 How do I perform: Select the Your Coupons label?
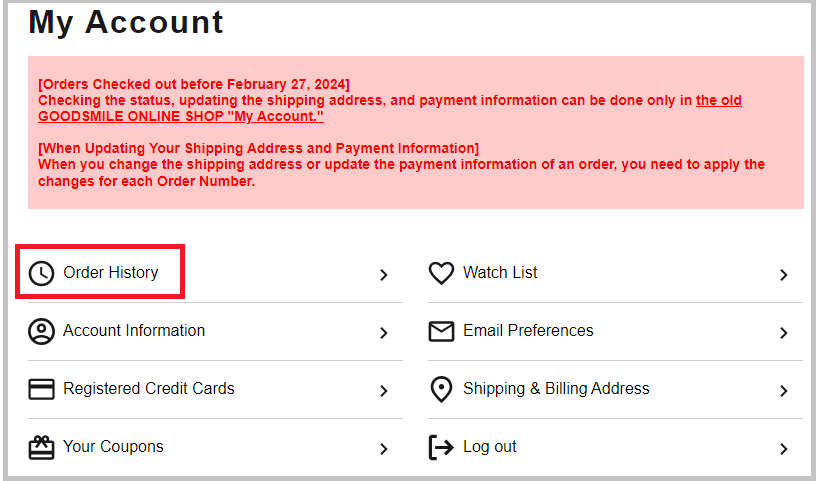click(113, 446)
